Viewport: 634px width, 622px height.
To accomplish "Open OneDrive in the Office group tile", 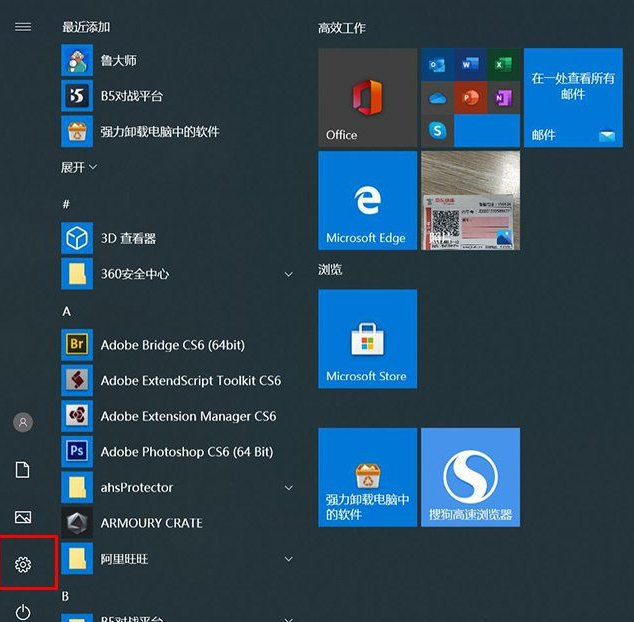I will coord(437,97).
